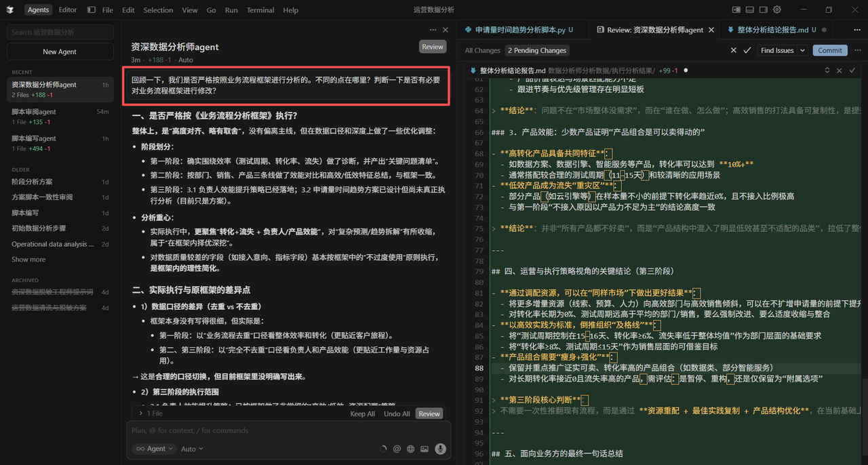868x465 pixels.
Task: Switch to the 申请量时间趋势分析脚本.py tab
Action: [x=522, y=30]
